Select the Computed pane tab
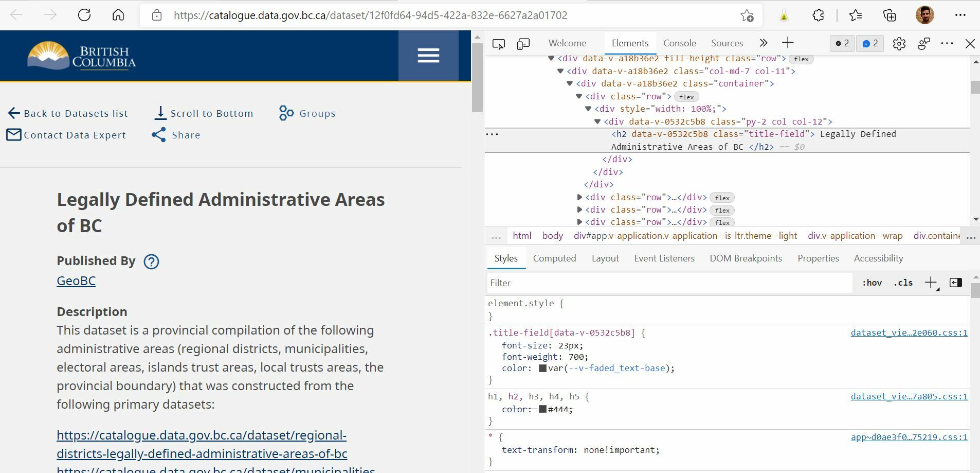The width and height of the screenshot is (980, 473). click(x=554, y=258)
